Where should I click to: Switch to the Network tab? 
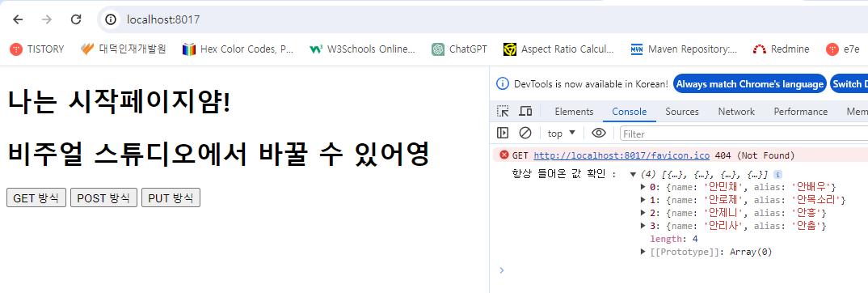(x=736, y=112)
